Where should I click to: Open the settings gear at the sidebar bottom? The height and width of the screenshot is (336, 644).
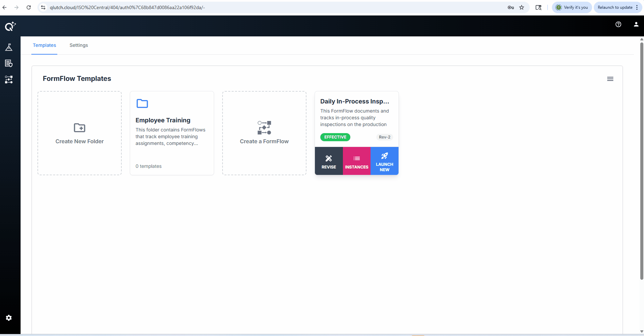[x=9, y=318]
